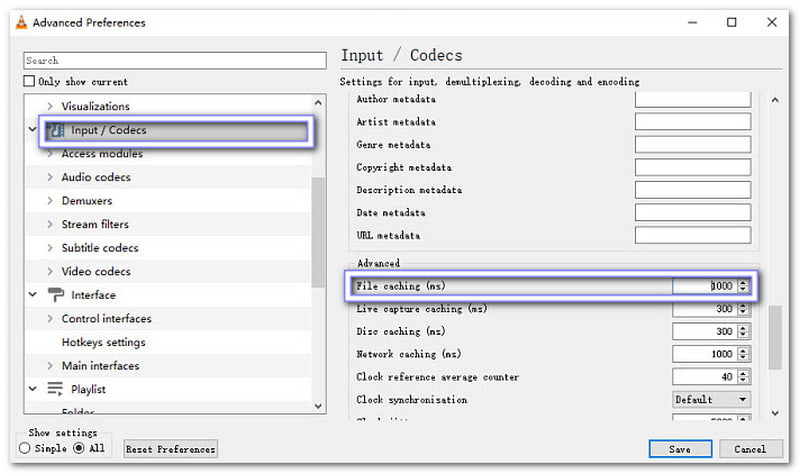This screenshot has height=474, width=800.
Task: Increase Live capture caching spinner value
Action: point(742,305)
